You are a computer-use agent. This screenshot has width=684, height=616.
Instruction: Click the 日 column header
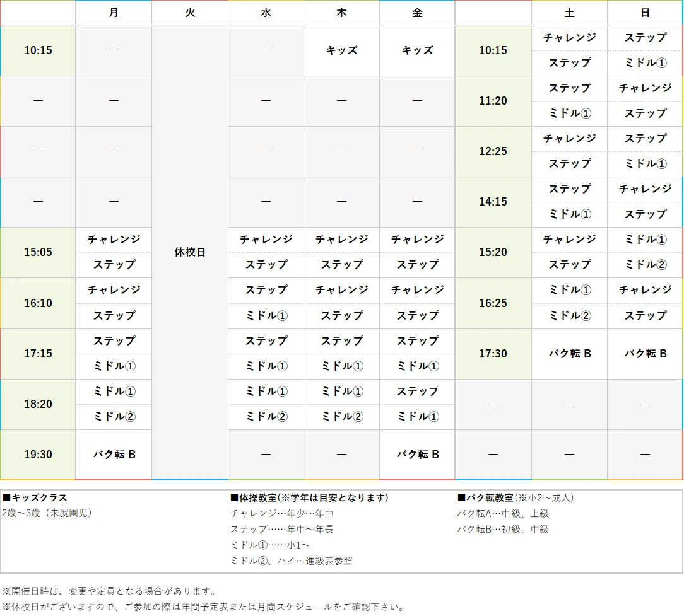click(644, 13)
